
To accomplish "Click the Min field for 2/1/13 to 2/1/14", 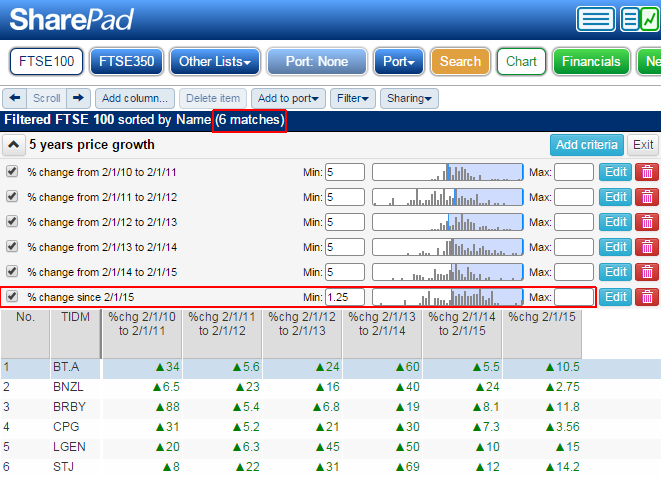I will point(345,247).
